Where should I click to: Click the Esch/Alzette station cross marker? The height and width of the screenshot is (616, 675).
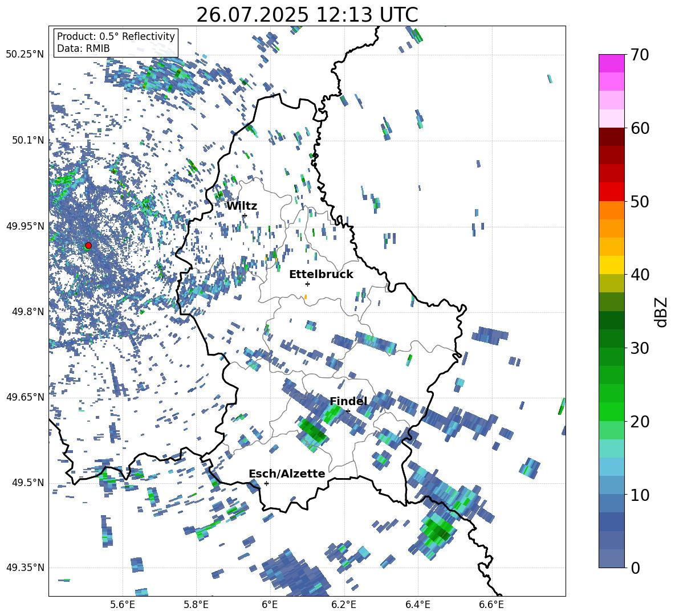click(266, 483)
